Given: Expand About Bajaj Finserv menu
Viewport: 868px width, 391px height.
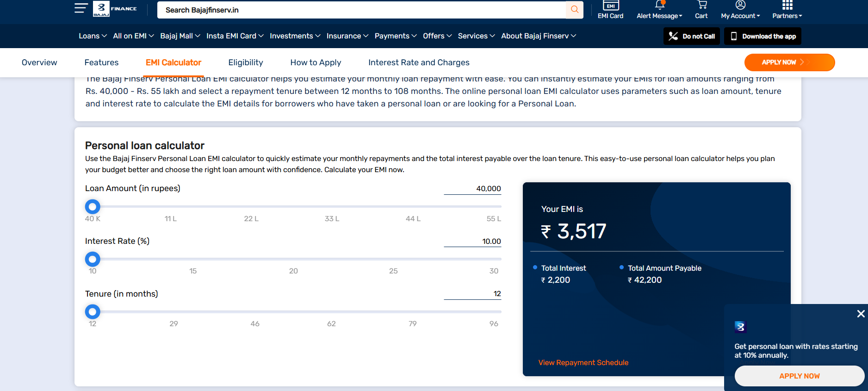Looking at the screenshot, I should tap(539, 36).
